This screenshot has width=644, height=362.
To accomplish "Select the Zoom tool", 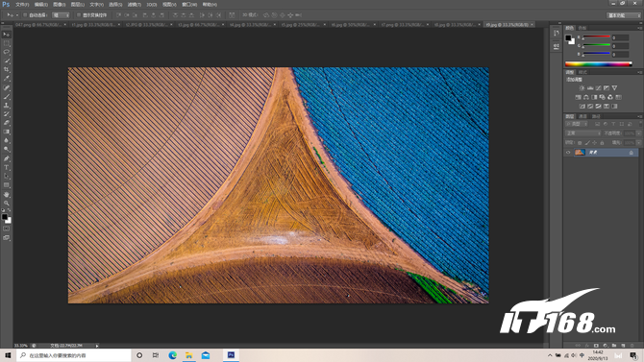I will (6, 204).
